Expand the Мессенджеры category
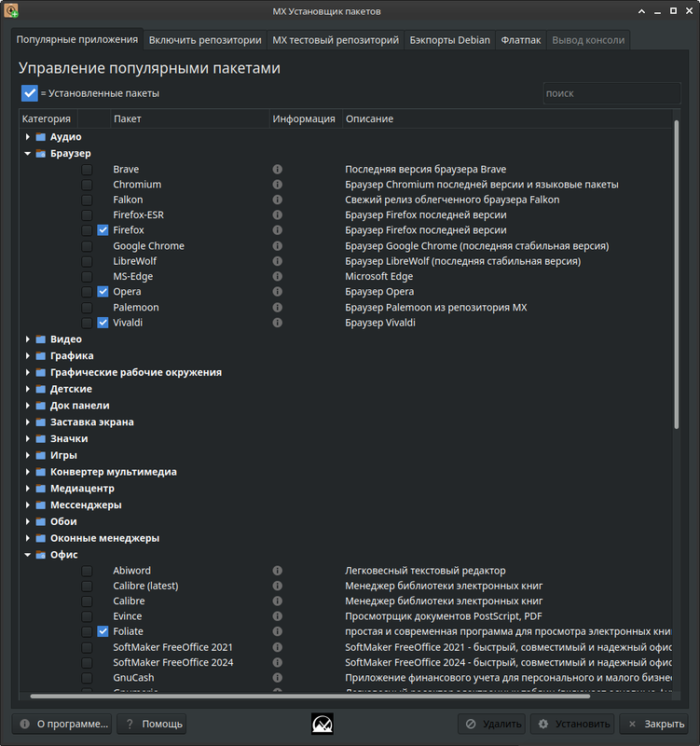 click(28, 504)
